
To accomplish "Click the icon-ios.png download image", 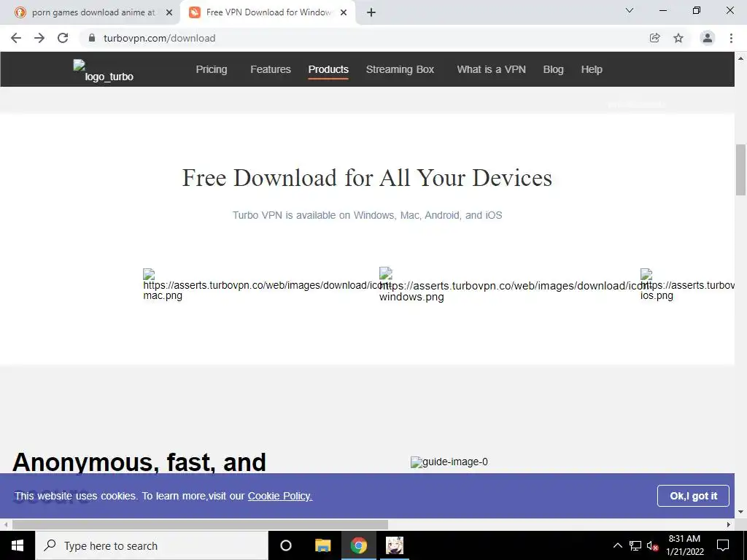I will click(687, 285).
